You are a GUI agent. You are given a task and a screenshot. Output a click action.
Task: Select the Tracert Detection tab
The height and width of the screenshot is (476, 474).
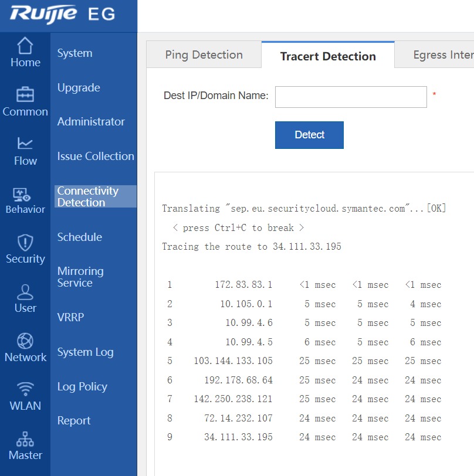click(328, 56)
